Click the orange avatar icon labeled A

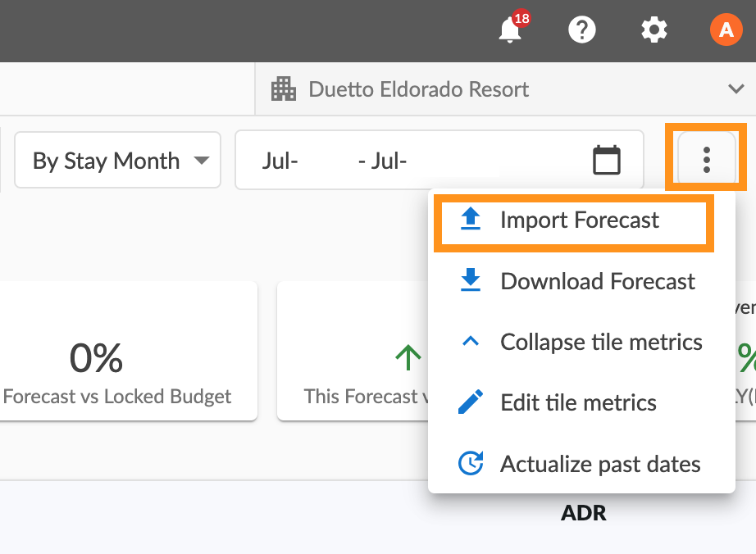725,30
